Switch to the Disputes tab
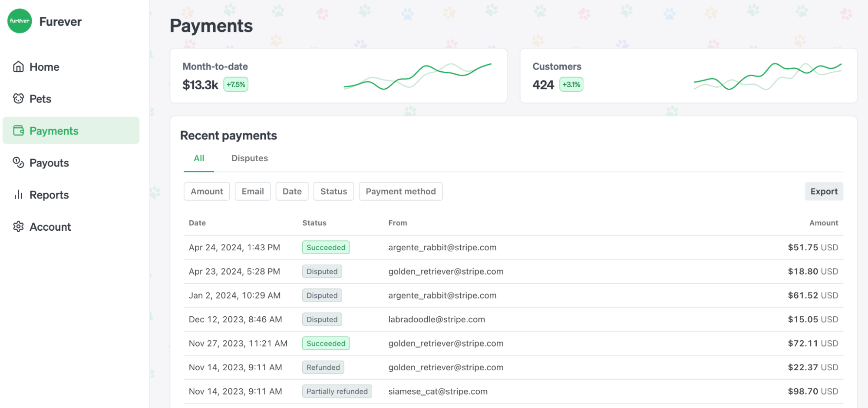Screen dimensions: 868x408 coord(250,158)
